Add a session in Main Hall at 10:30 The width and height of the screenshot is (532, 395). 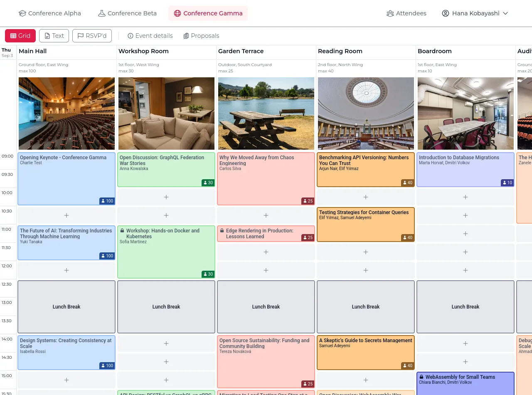point(66,215)
